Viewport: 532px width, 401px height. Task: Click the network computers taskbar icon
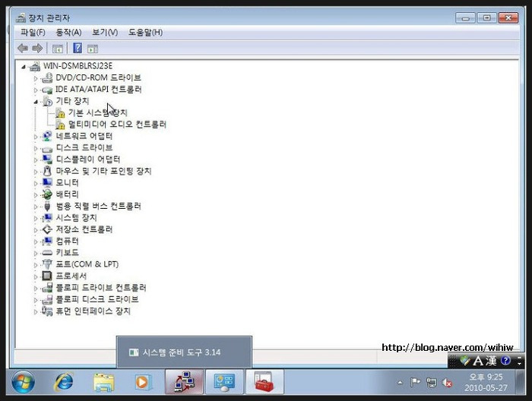coord(184,382)
